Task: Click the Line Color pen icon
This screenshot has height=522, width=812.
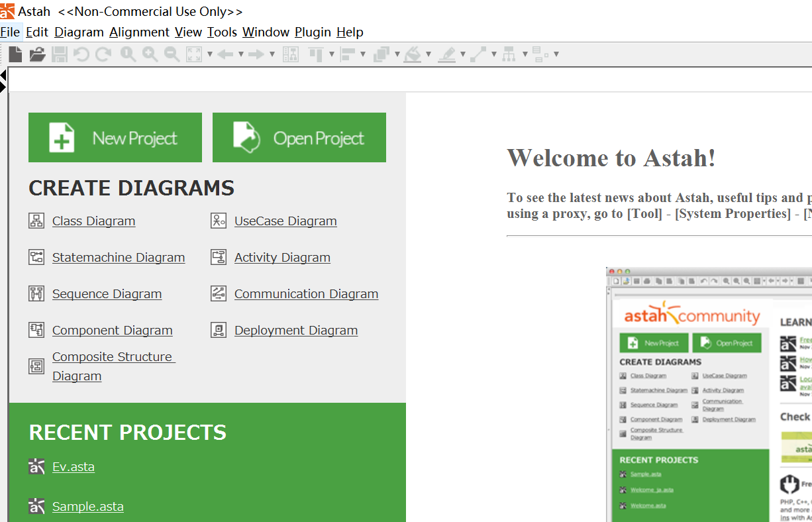Action: (447, 54)
